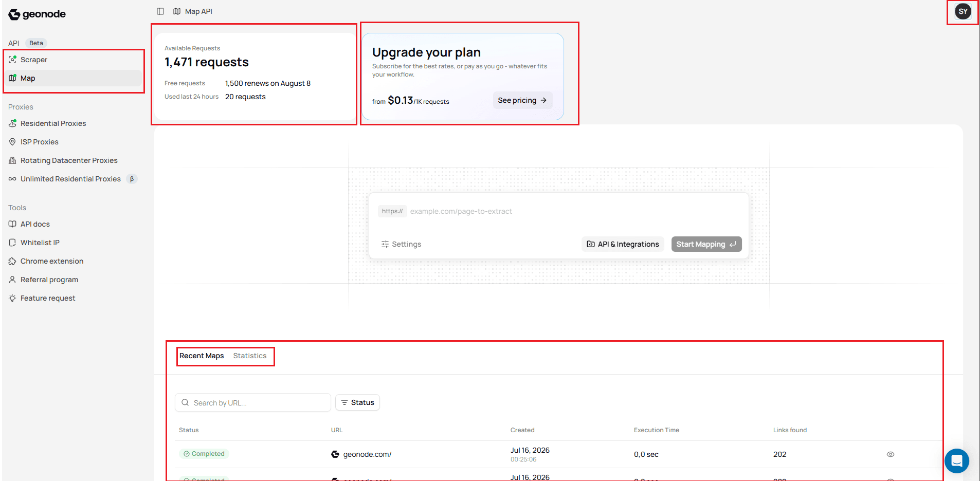The width and height of the screenshot is (980, 481).
Task: Click See pricing button
Action: click(522, 100)
